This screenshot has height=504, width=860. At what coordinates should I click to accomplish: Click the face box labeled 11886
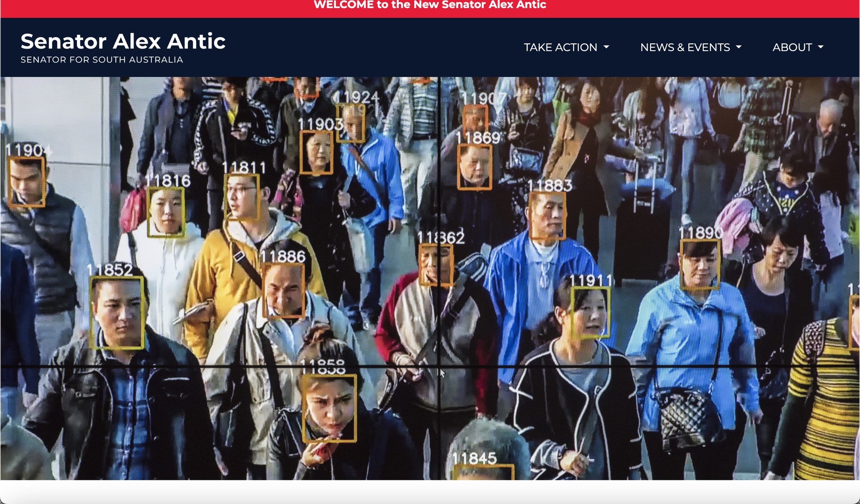coord(283,290)
